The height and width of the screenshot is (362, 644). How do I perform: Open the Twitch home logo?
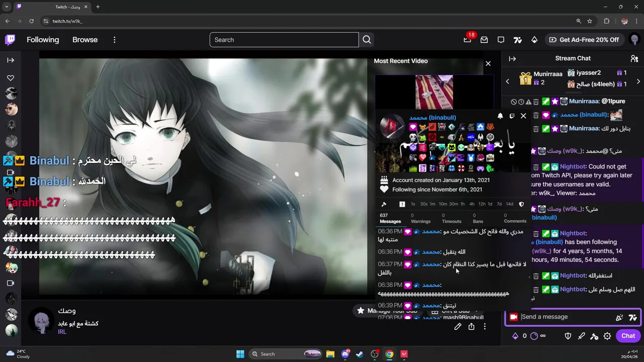10,40
